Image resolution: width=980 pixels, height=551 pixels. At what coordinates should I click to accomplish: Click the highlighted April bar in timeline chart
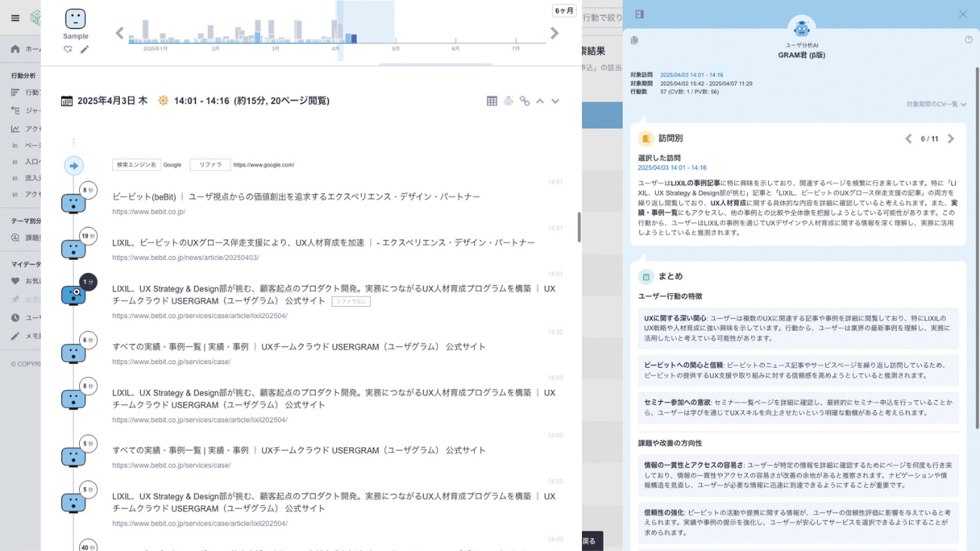[x=354, y=38]
